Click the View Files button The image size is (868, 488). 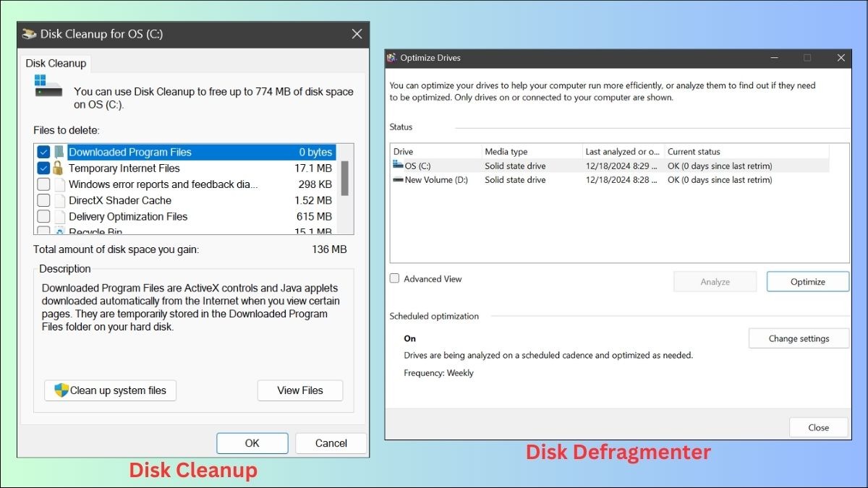tap(300, 390)
